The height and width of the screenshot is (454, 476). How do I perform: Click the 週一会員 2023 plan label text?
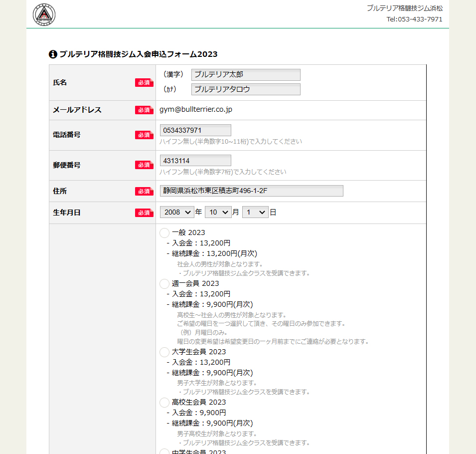[x=195, y=283]
